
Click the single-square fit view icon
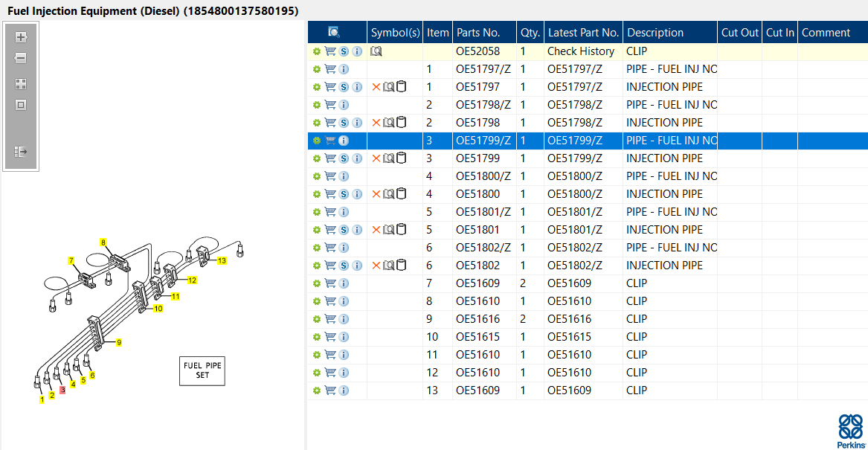(x=21, y=105)
